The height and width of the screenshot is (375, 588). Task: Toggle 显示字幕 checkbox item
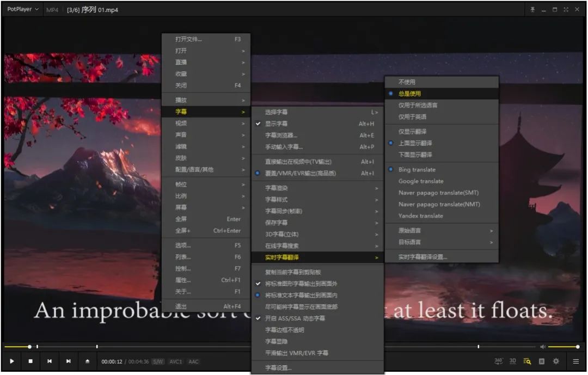[317, 124]
